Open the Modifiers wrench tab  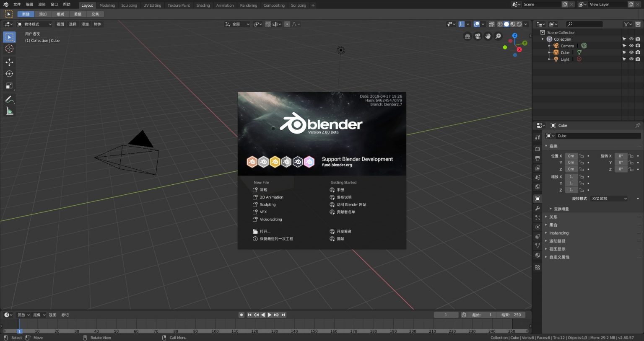538,208
